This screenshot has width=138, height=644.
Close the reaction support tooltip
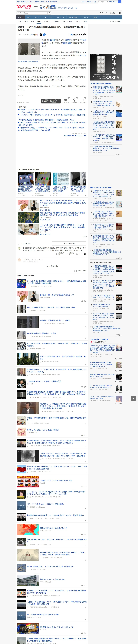pyautogui.click(x=60, y=100)
